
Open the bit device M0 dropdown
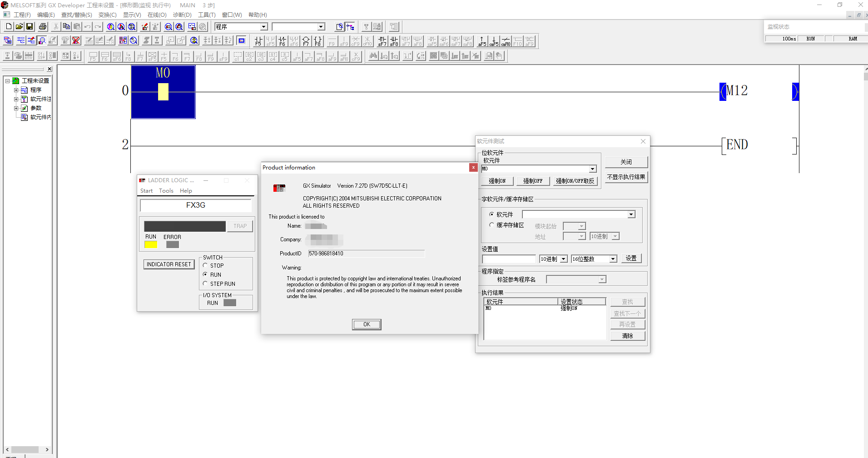point(592,169)
